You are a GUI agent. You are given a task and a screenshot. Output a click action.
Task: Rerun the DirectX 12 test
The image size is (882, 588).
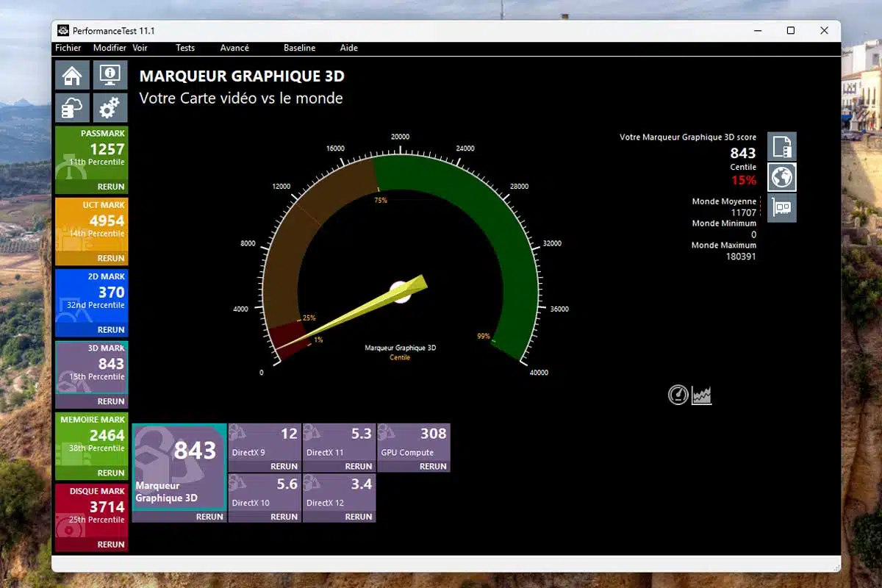pyautogui.click(x=358, y=517)
